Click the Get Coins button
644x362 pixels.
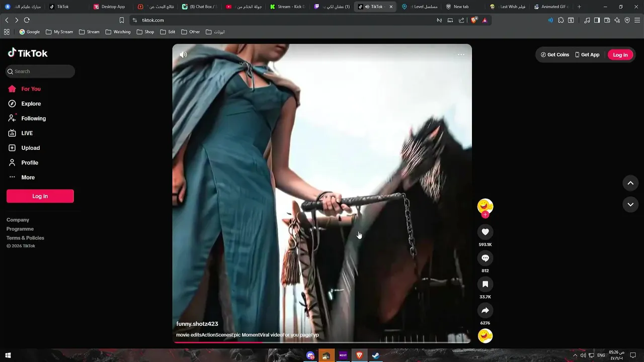[555, 55]
